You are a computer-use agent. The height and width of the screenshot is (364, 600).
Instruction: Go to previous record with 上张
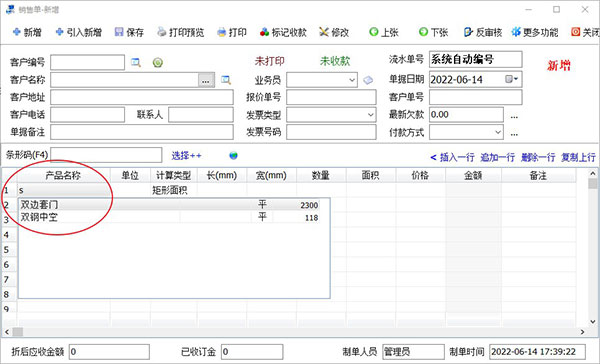pos(384,33)
